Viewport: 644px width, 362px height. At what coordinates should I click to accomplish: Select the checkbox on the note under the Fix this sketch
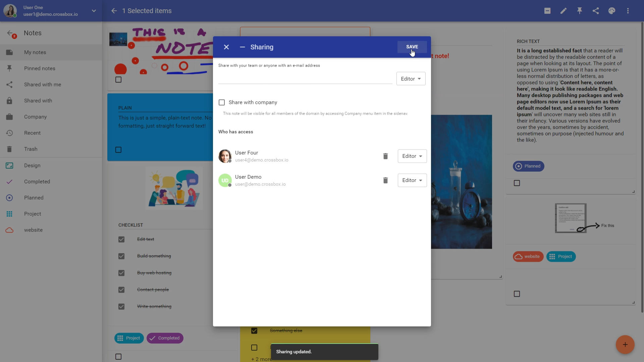click(517, 294)
